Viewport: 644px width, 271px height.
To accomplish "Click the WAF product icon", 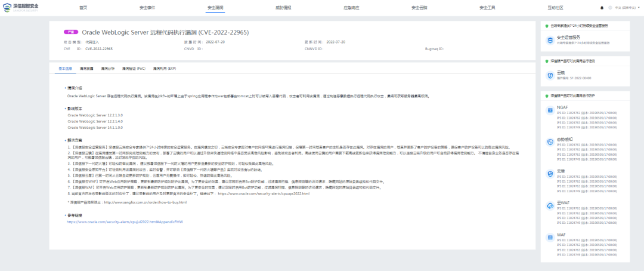I will point(550,238).
